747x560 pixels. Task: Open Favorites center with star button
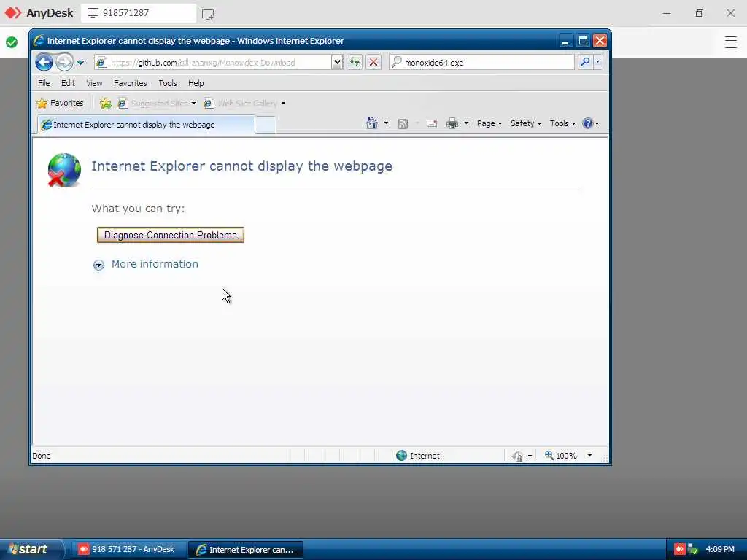tap(60, 103)
